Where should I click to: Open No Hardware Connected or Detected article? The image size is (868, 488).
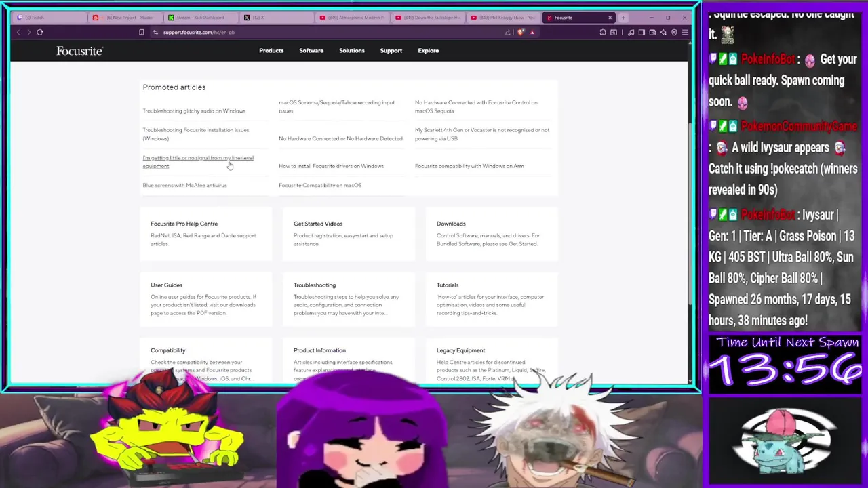[340, 138]
